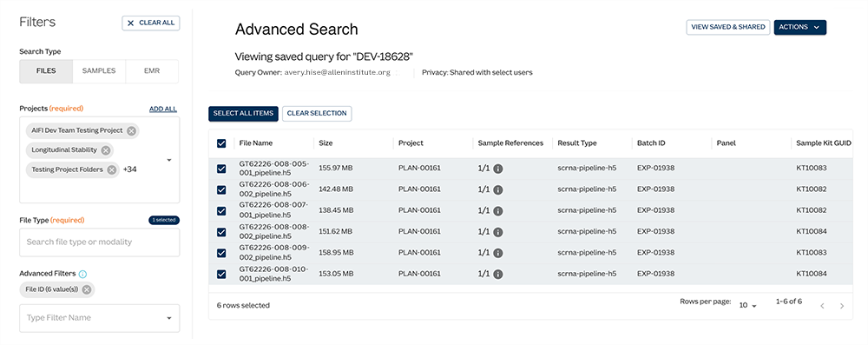868x345 pixels.
Task: Click the Advanced Filters info icon
Action: click(82, 274)
